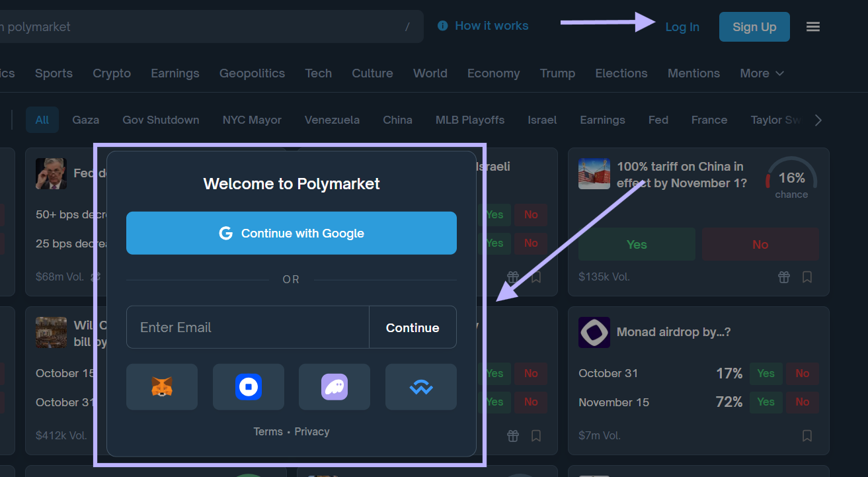Select the Gov Shutdown topic filter

click(x=161, y=120)
